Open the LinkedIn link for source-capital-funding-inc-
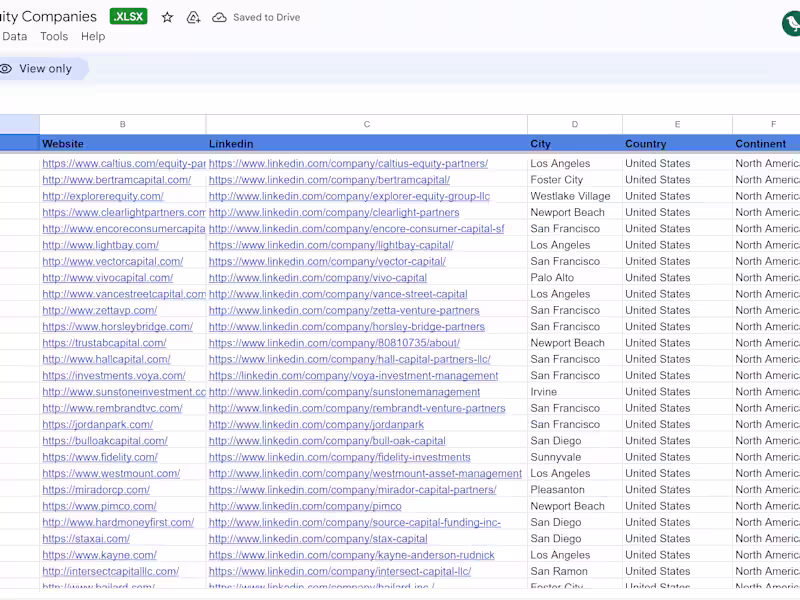Viewport: 800px width, 600px height. coord(355,522)
